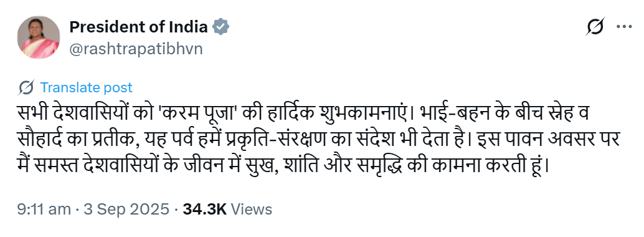Click the @rashtrapatibhvn handle
This screenshot has width=644, height=237.
(x=136, y=49)
